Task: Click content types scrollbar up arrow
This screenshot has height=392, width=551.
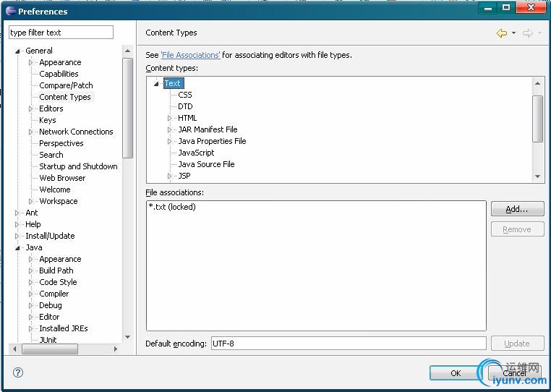Action: click(538, 83)
